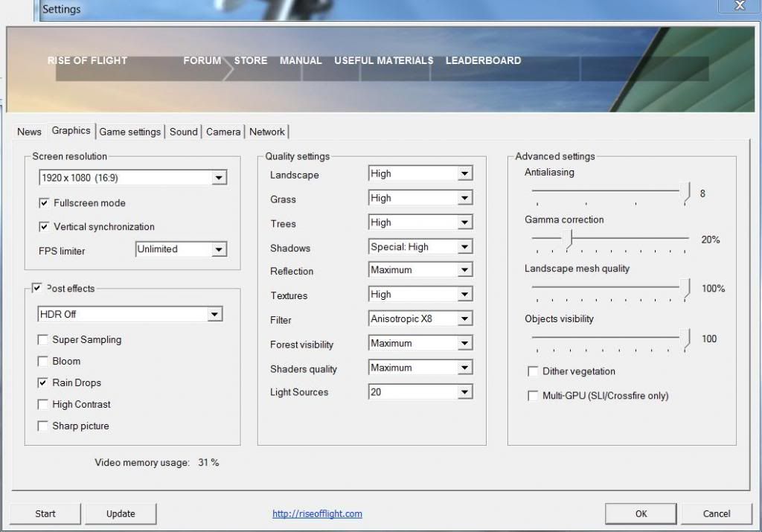Click the Start button
762x532 pixels.
[x=45, y=513]
